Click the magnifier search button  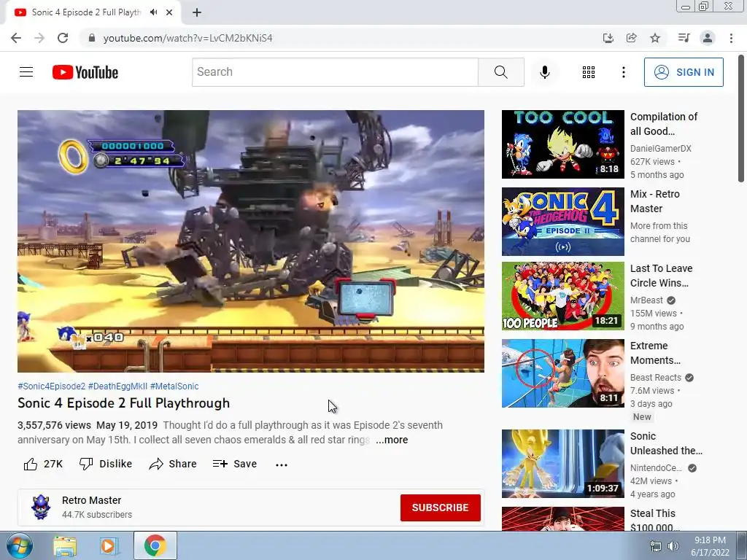pos(500,72)
